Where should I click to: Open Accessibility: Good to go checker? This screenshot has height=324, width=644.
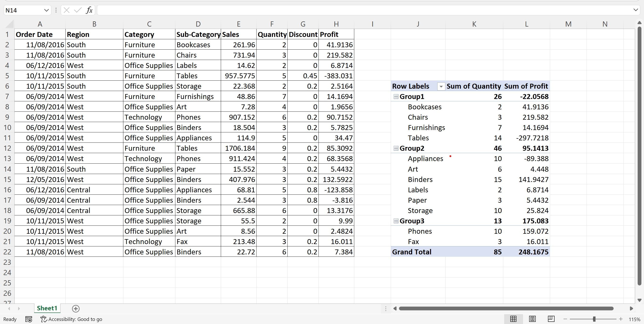pos(72,319)
